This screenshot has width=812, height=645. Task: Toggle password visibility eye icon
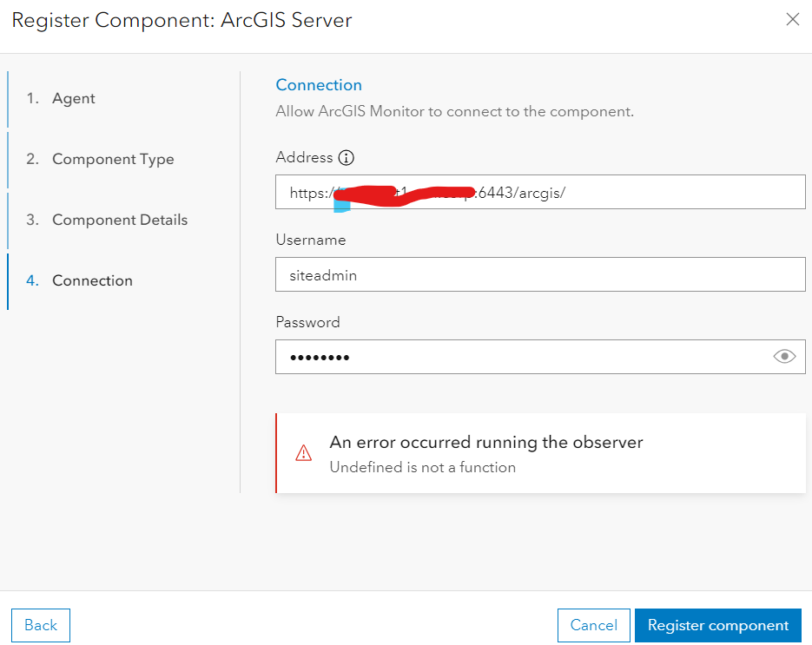tap(784, 357)
